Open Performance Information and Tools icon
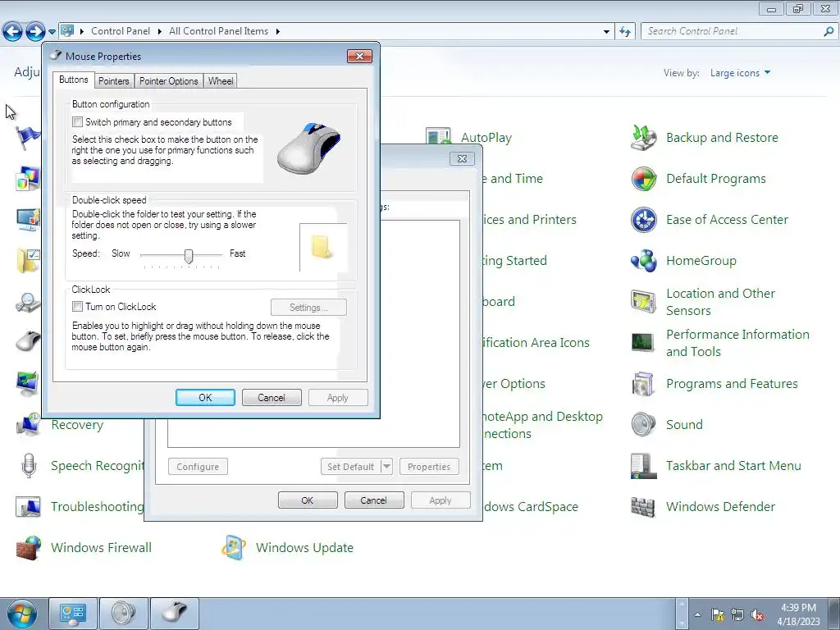The height and width of the screenshot is (630, 840). click(x=643, y=343)
